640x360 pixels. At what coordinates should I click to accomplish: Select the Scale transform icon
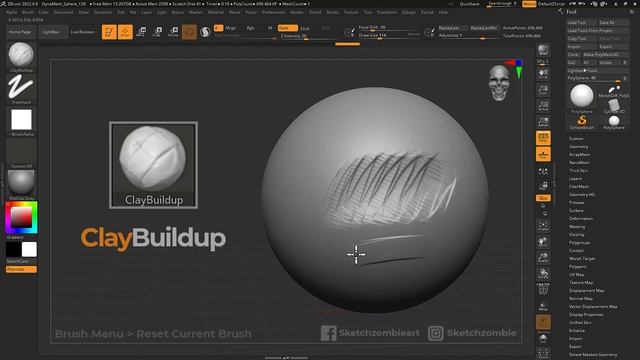[x=157, y=32]
